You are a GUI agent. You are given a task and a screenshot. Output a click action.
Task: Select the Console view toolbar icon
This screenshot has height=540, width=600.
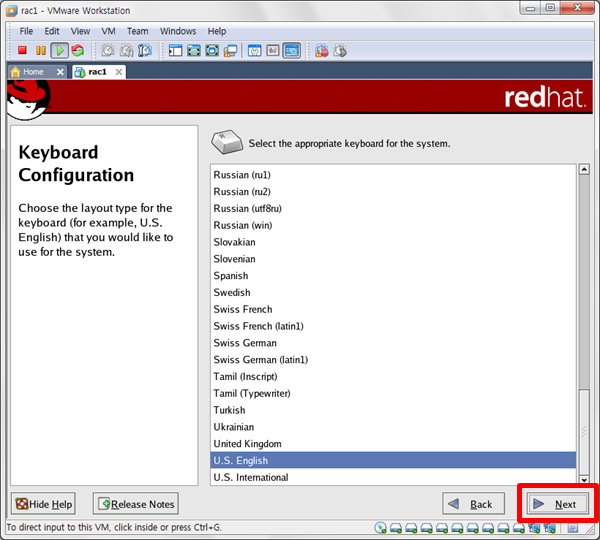pyautogui.click(x=292, y=51)
